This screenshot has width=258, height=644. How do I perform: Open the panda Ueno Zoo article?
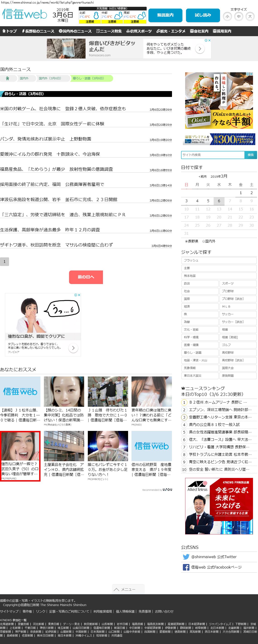[x=45, y=139]
